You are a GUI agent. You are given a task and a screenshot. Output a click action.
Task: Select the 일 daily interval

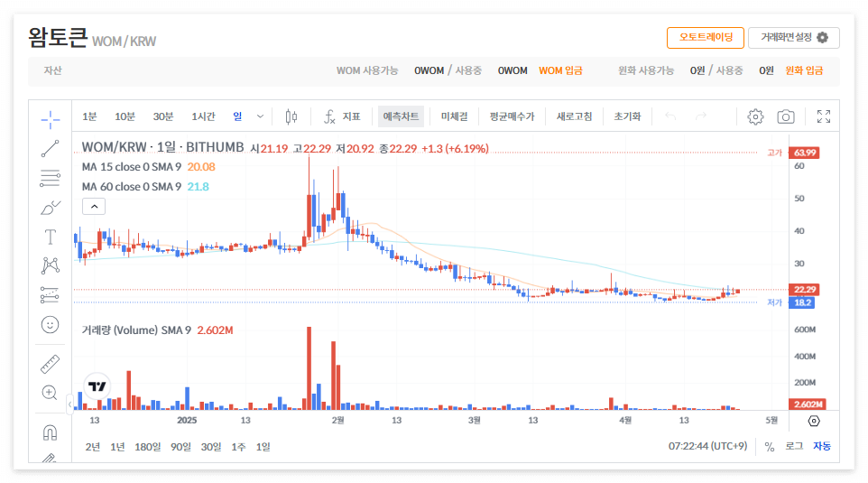pos(237,116)
